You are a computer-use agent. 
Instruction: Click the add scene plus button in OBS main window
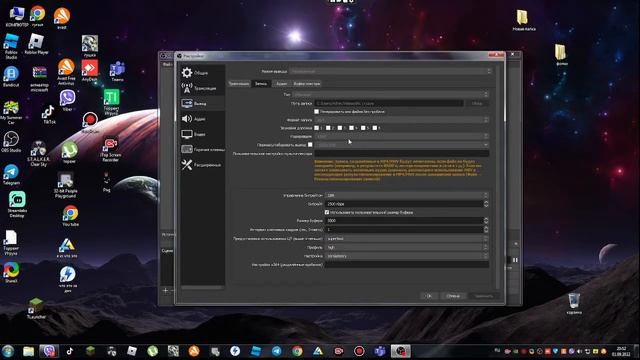165,290
